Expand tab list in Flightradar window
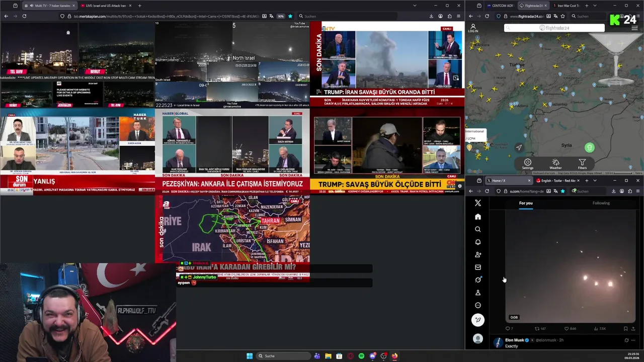The width and height of the screenshot is (644, 362). click(x=595, y=6)
